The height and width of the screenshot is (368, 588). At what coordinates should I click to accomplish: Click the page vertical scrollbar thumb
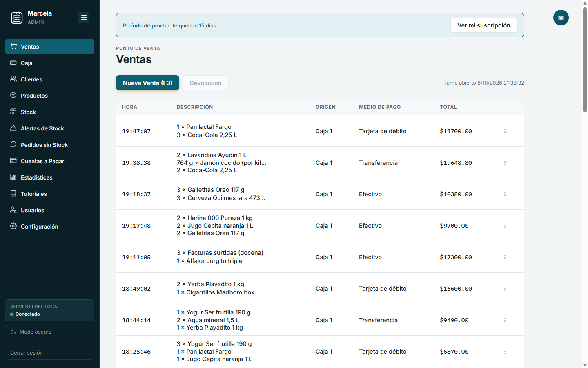click(585, 59)
